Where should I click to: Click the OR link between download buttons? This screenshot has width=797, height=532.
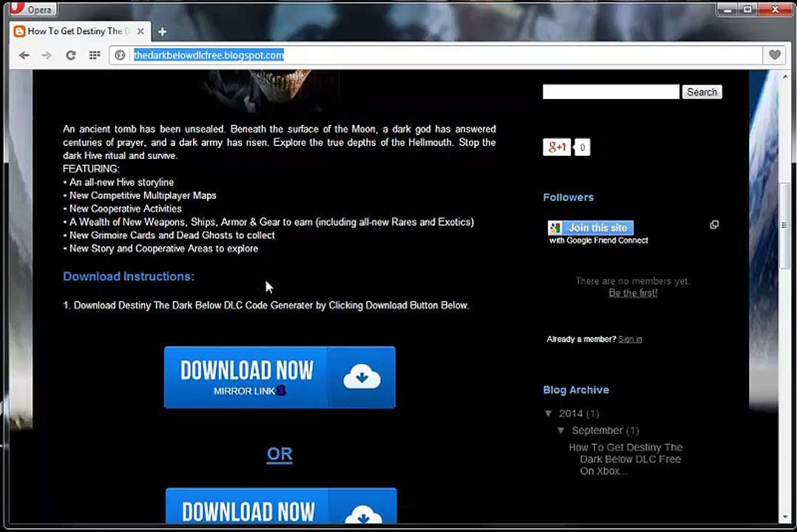(279, 454)
